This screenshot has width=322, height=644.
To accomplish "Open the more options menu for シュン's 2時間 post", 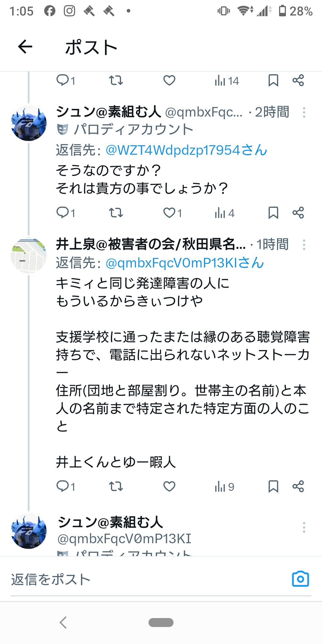I will (x=304, y=112).
